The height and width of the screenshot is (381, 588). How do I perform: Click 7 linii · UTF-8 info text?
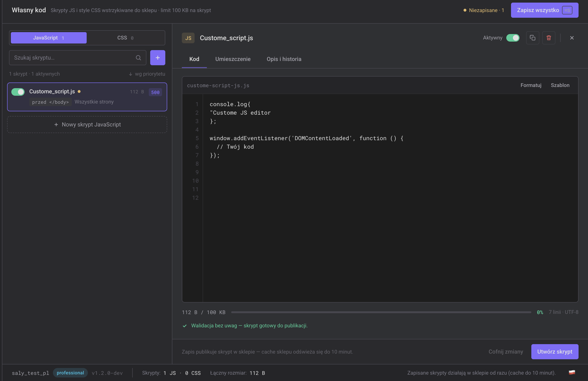563,312
